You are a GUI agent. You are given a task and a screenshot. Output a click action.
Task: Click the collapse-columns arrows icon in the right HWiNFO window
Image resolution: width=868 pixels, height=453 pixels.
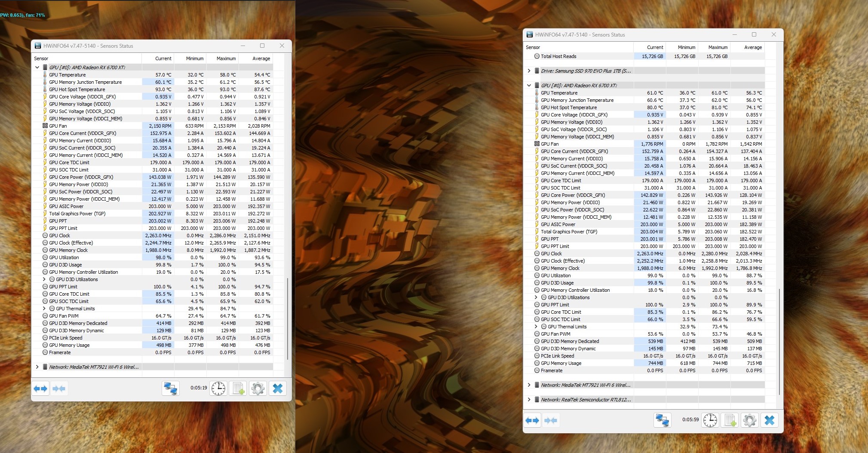coord(551,420)
